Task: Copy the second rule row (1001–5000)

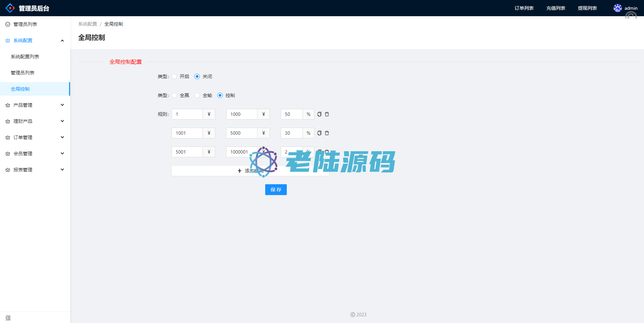Action: [x=319, y=133]
